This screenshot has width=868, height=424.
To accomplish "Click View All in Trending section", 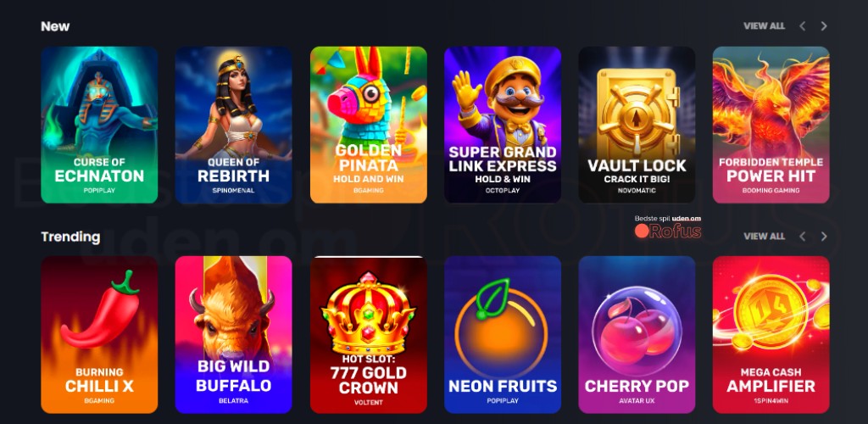I will point(764,237).
